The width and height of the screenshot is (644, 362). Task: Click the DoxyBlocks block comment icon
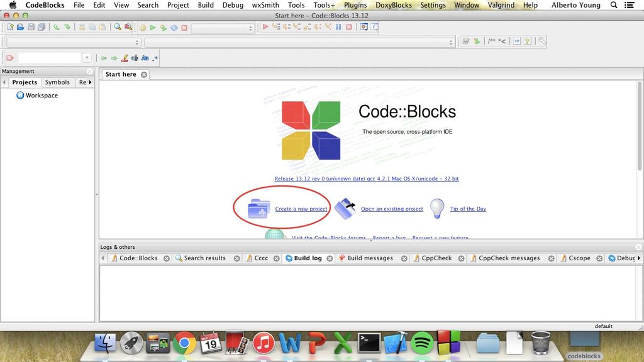[x=491, y=41]
